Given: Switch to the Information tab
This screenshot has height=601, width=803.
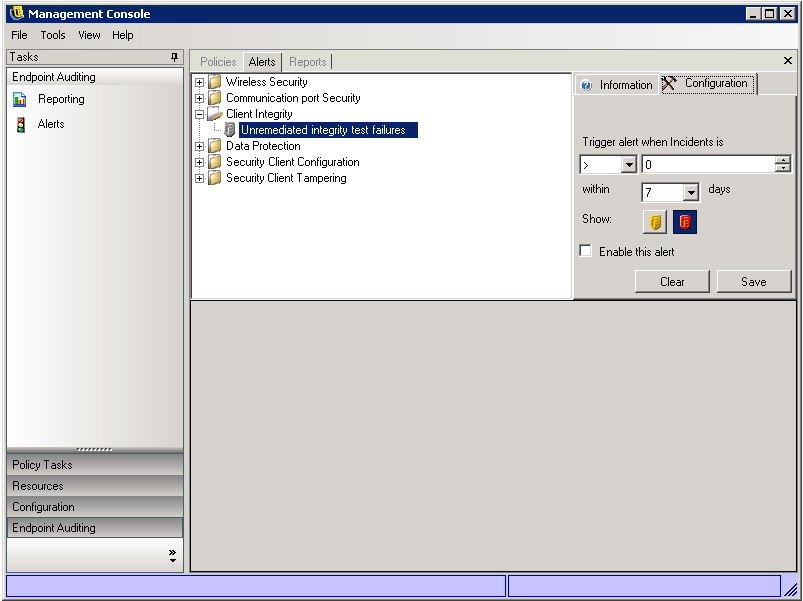Looking at the screenshot, I should pyautogui.click(x=617, y=85).
